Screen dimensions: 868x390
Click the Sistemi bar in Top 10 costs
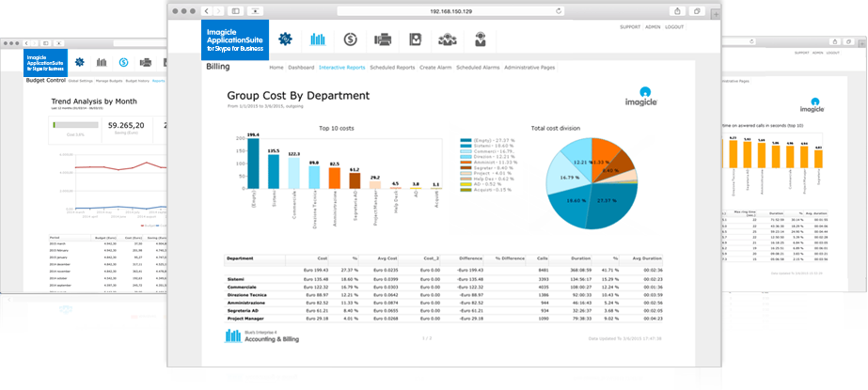pyautogui.click(x=273, y=172)
